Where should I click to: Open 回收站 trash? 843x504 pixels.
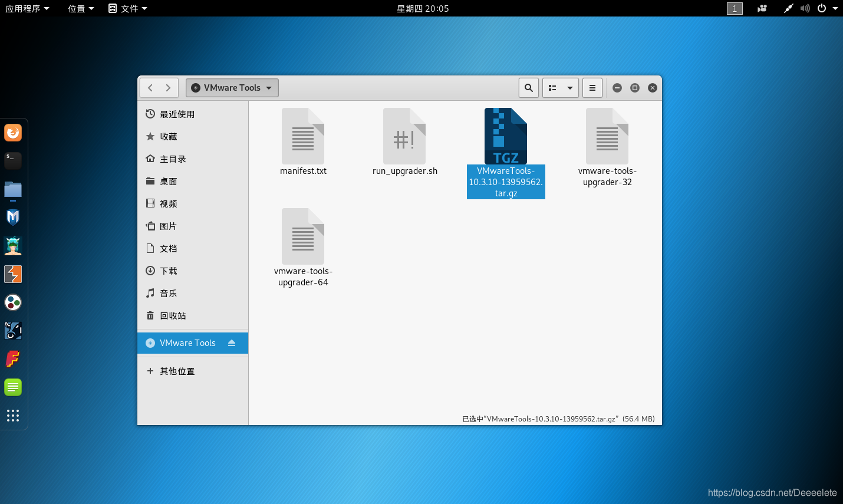193,316
